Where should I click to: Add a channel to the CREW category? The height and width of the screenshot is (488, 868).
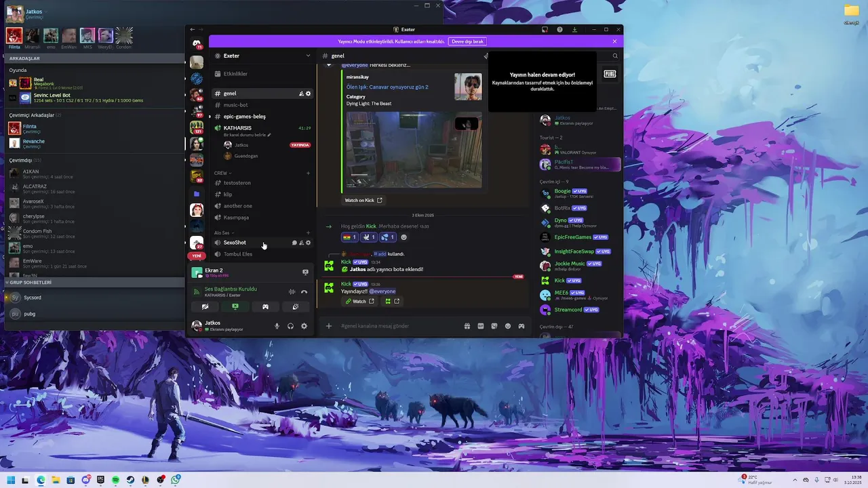[x=308, y=173]
